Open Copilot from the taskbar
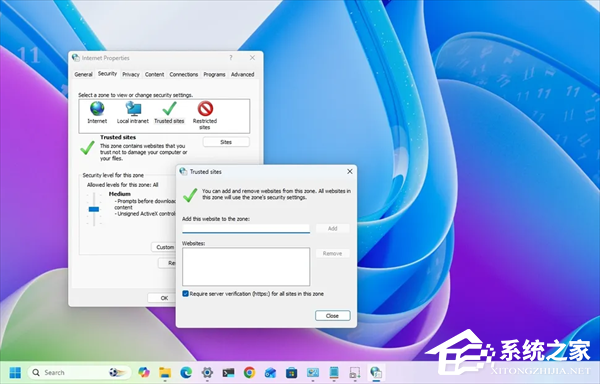The width and height of the screenshot is (600, 384). coord(144,372)
